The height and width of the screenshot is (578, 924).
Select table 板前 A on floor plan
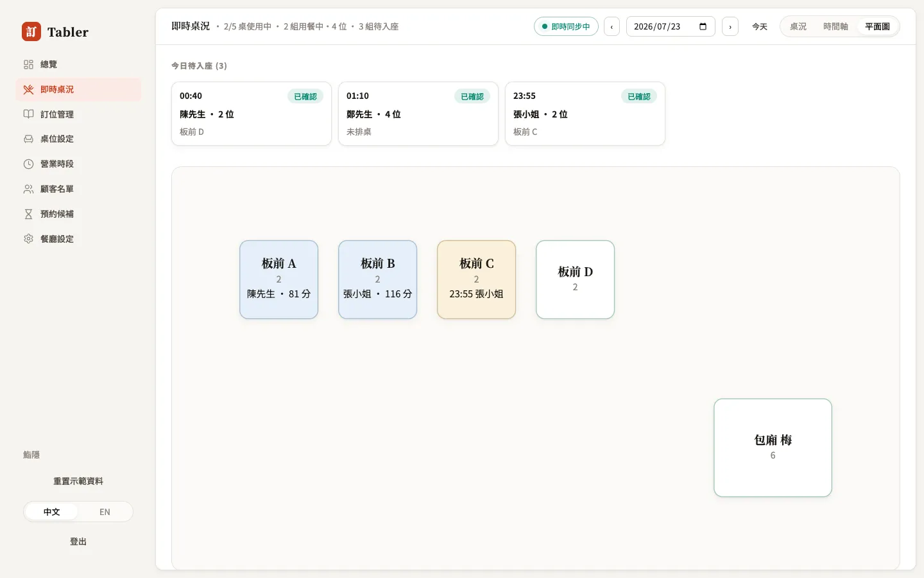click(x=279, y=279)
